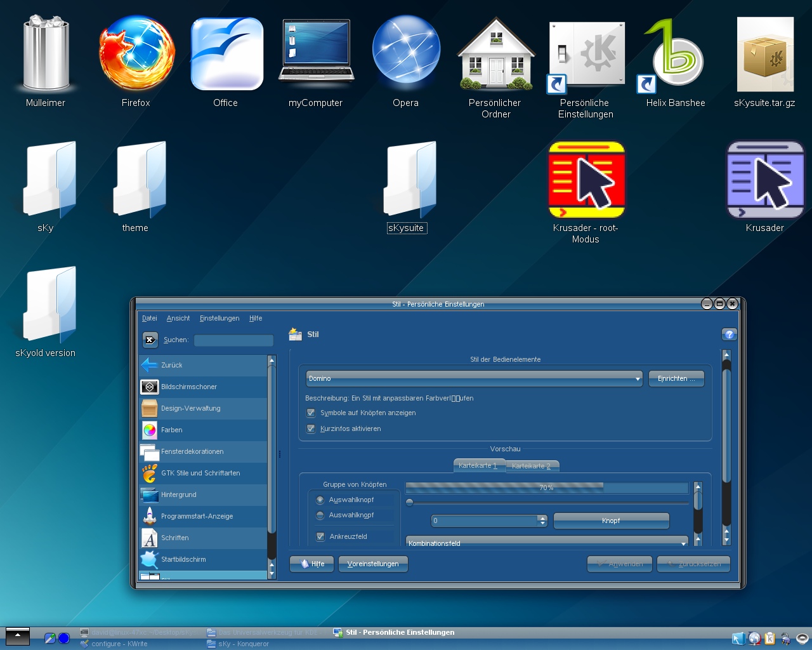Open the Schriften fonts module
The image size is (812, 650).
(204, 538)
